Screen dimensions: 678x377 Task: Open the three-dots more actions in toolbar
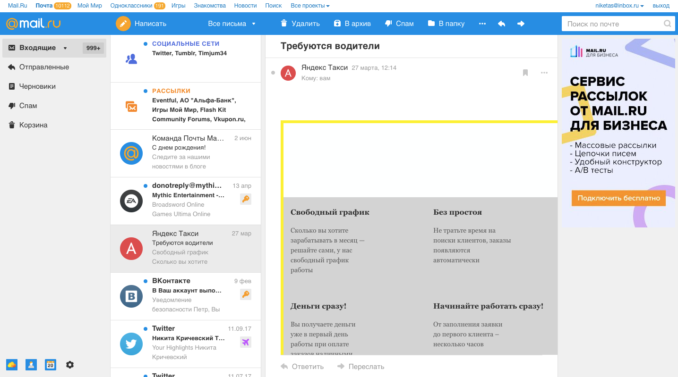click(482, 24)
